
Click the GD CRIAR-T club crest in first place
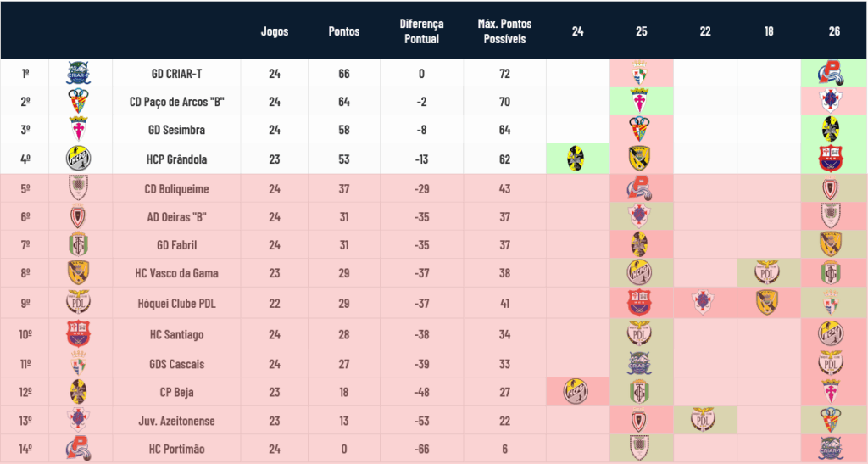click(x=78, y=73)
